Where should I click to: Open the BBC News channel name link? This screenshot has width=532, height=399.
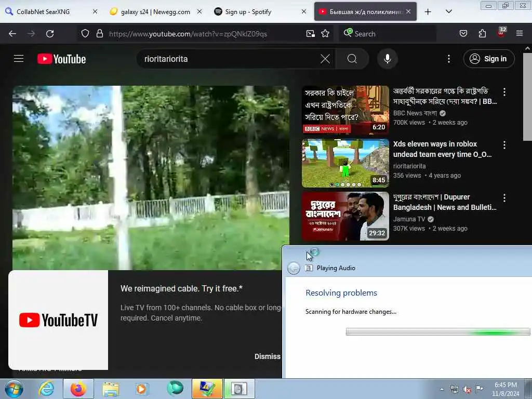pos(415,113)
